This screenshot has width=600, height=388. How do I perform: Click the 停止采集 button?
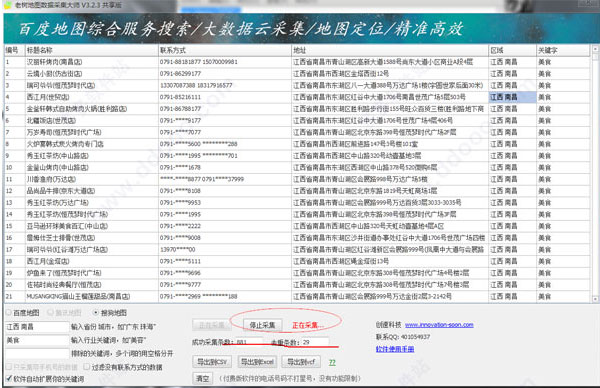click(262, 325)
